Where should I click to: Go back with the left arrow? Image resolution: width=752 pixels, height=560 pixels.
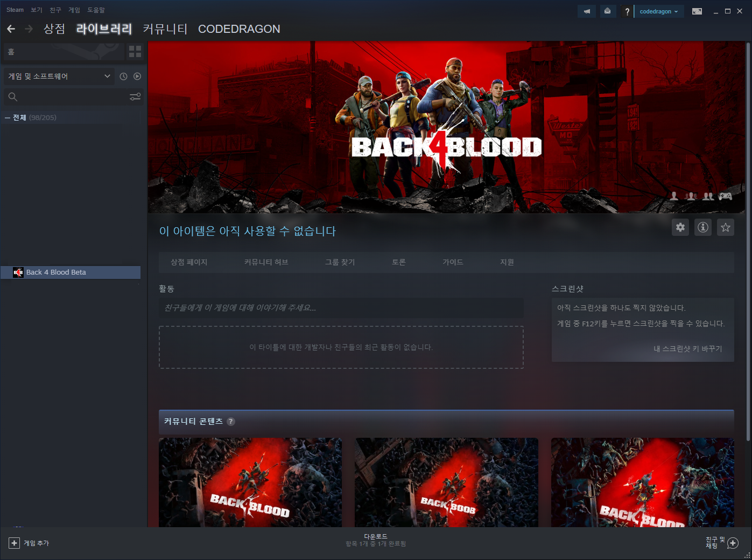[11, 29]
